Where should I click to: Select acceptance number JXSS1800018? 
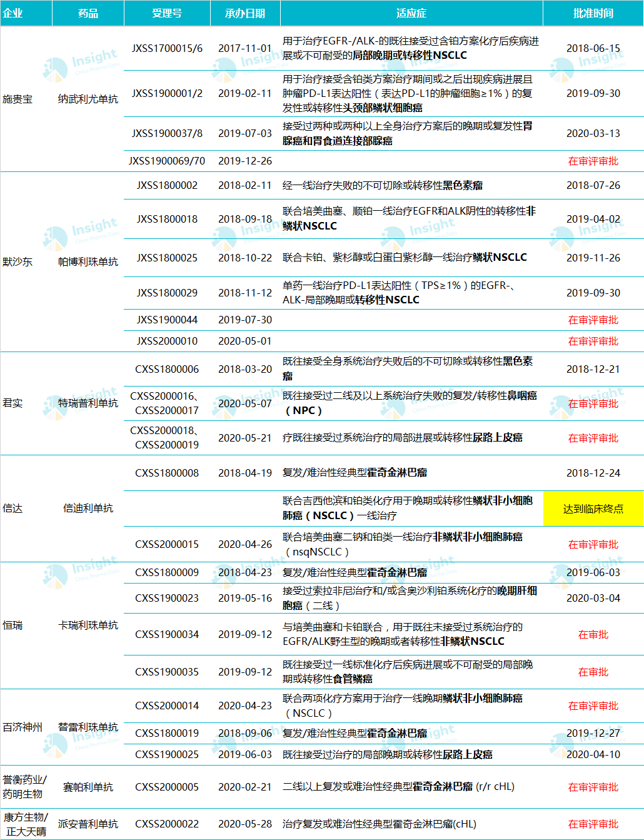coord(167,219)
